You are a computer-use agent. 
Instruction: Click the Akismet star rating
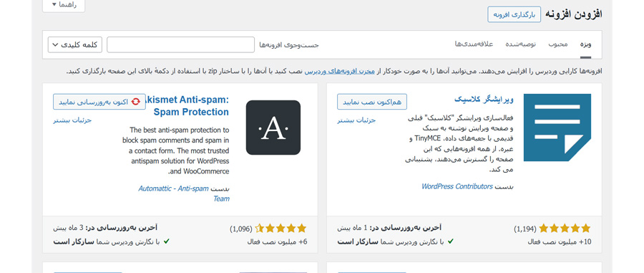pyautogui.click(x=280, y=228)
